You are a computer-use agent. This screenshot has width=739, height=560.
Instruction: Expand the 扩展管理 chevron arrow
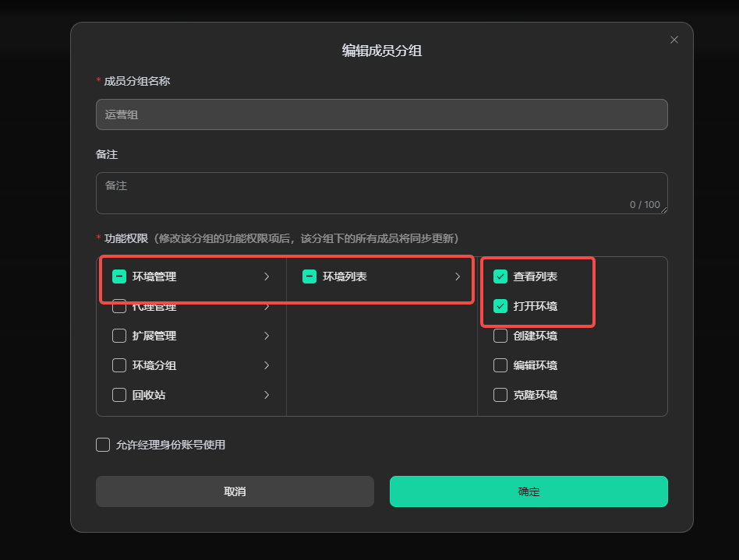[267, 336]
